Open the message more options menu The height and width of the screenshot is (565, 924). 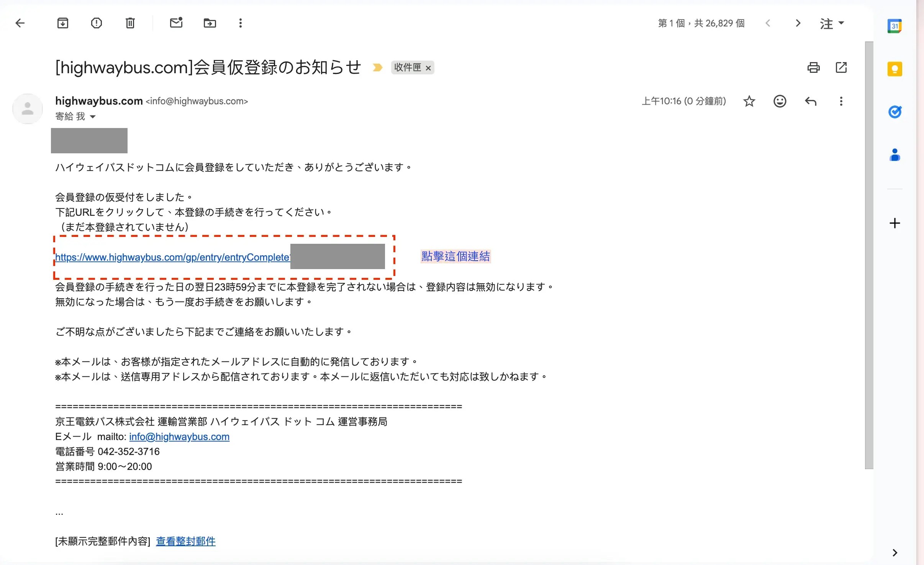tap(841, 101)
